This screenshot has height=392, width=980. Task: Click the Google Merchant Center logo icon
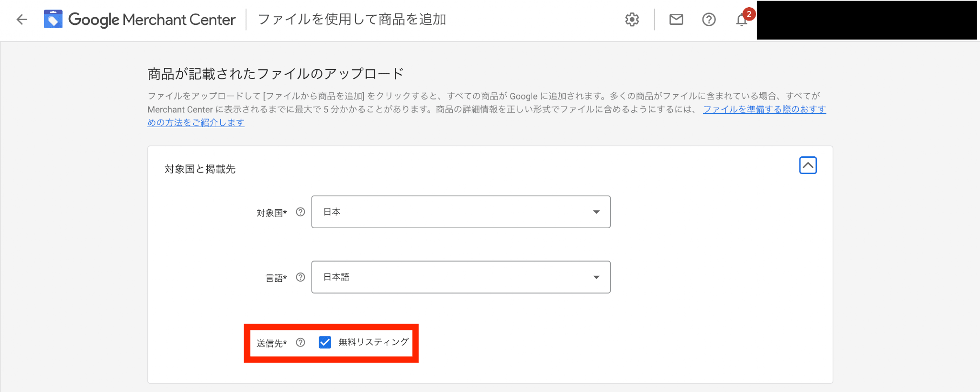tap(53, 20)
